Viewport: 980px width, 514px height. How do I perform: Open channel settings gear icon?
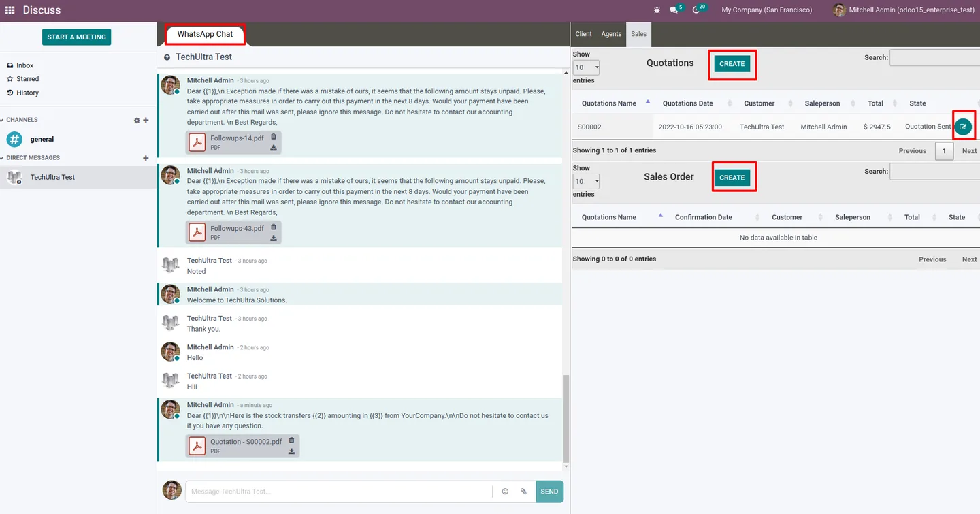pos(137,121)
